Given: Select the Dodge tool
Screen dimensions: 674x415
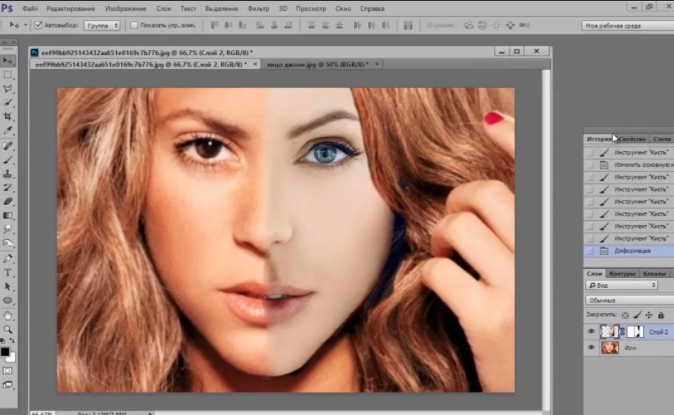Looking at the screenshot, I should coord(8,243).
